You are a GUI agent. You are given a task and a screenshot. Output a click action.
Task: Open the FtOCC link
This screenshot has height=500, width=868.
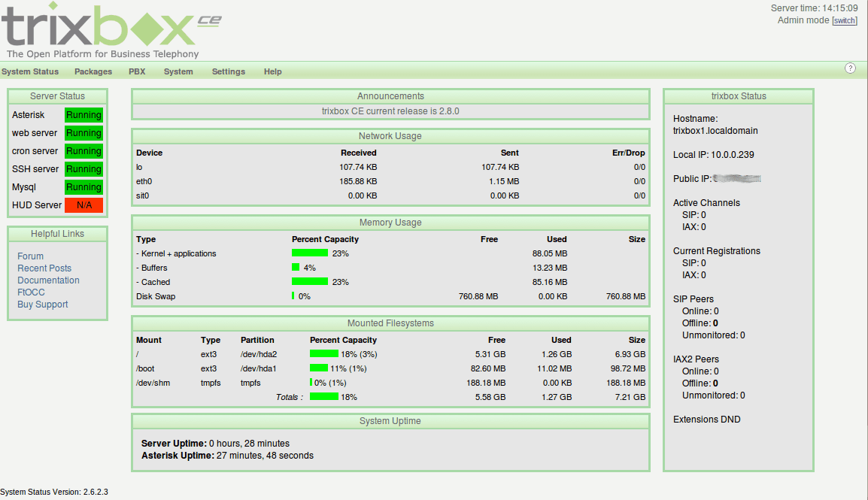point(31,292)
